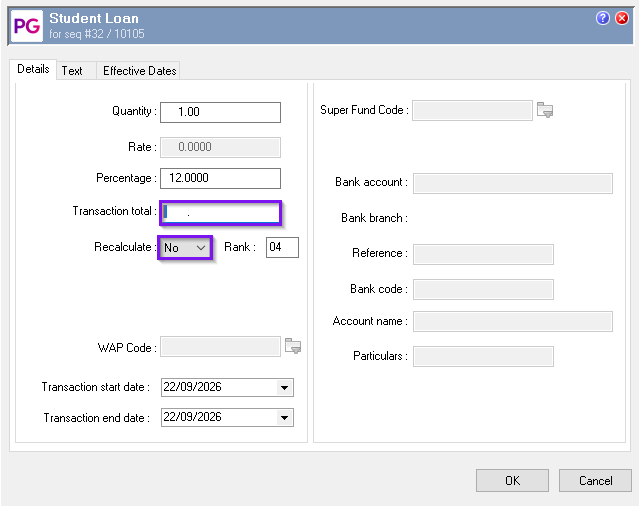The height and width of the screenshot is (506, 639).
Task: Click the Bank account field
Action: 513,183
